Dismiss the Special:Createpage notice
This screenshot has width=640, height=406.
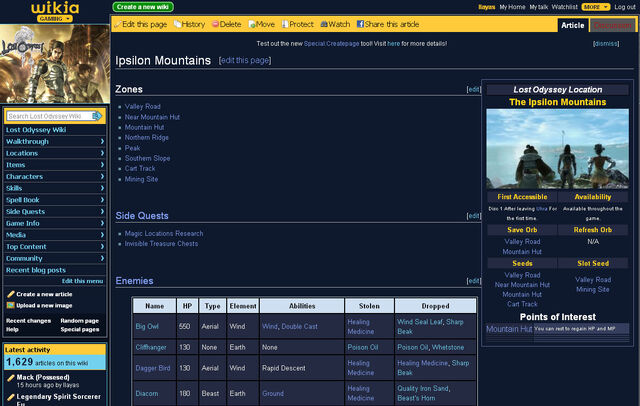(x=606, y=44)
